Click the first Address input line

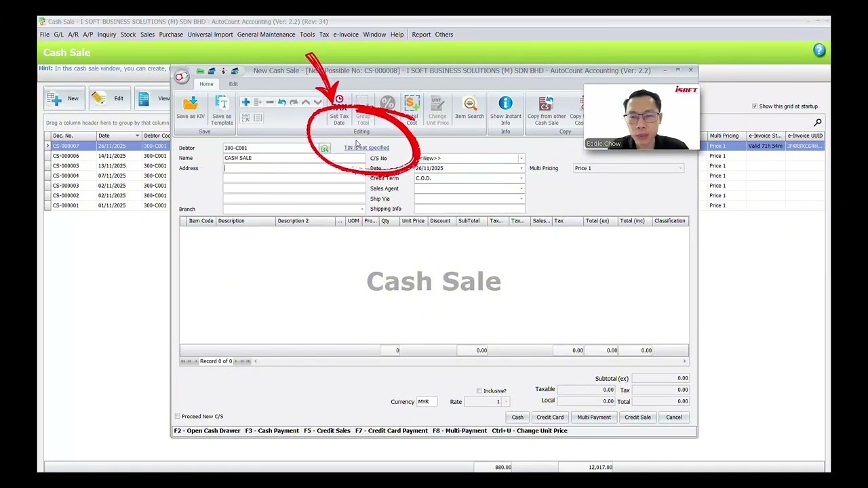pos(294,168)
